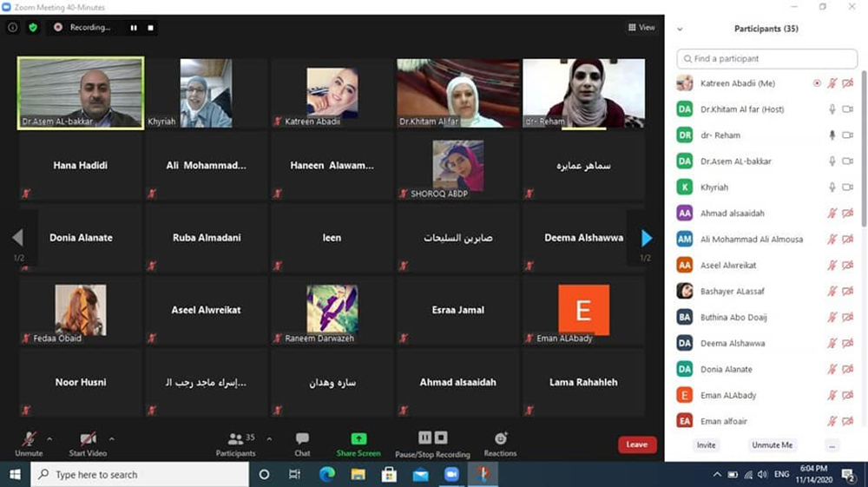Stop recording using the top-bar stop icon
This screenshot has height=487, width=868.
[151, 28]
